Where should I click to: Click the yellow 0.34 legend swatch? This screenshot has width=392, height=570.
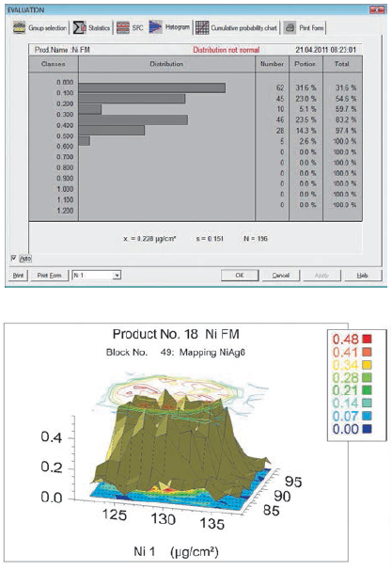pyautogui.click(x=367, y=365)
